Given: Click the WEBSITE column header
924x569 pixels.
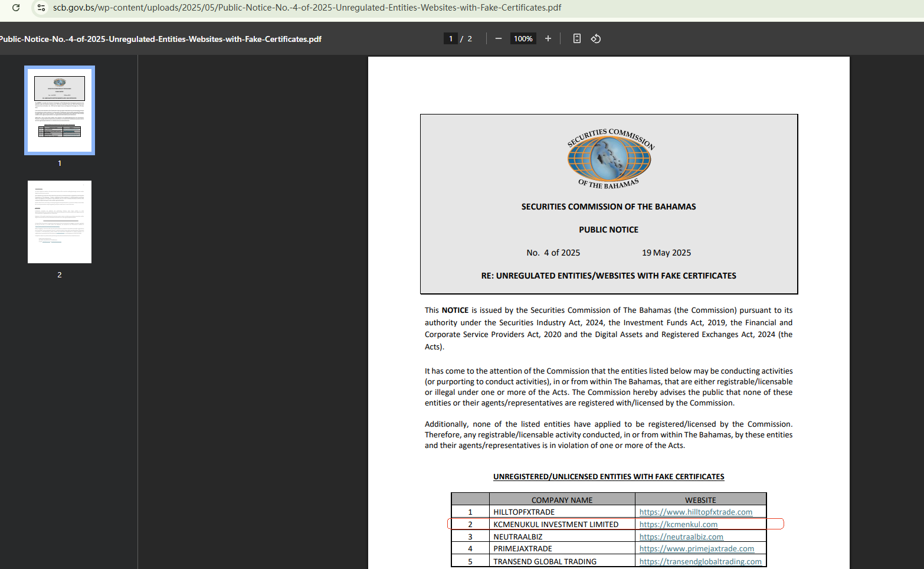Looking at the screenshot, I should click(700, 500).
